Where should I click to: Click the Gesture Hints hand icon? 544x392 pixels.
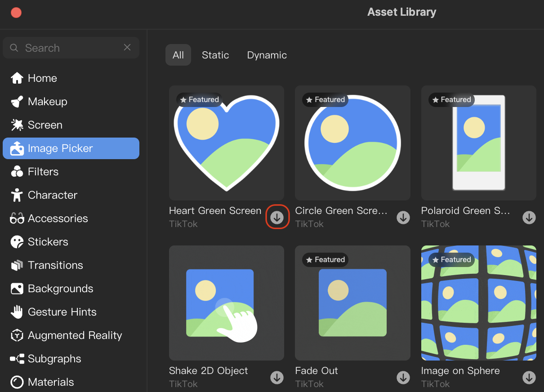[17, 312]
